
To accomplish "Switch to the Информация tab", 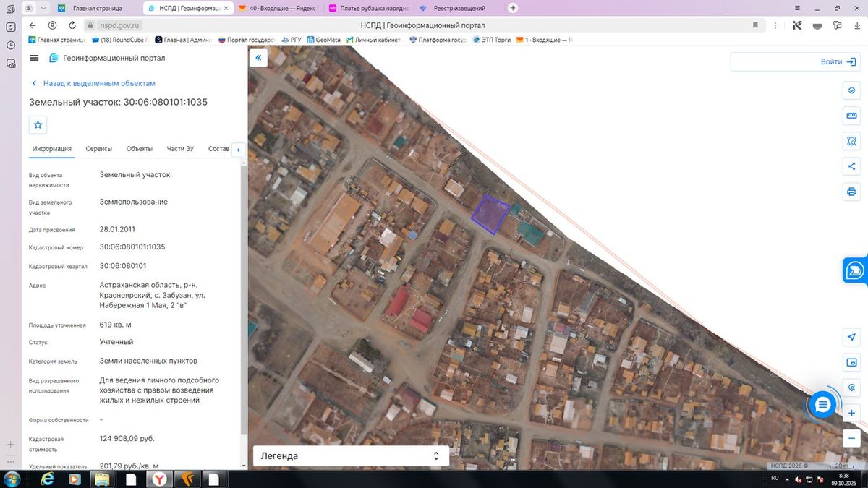I will 51,149.
